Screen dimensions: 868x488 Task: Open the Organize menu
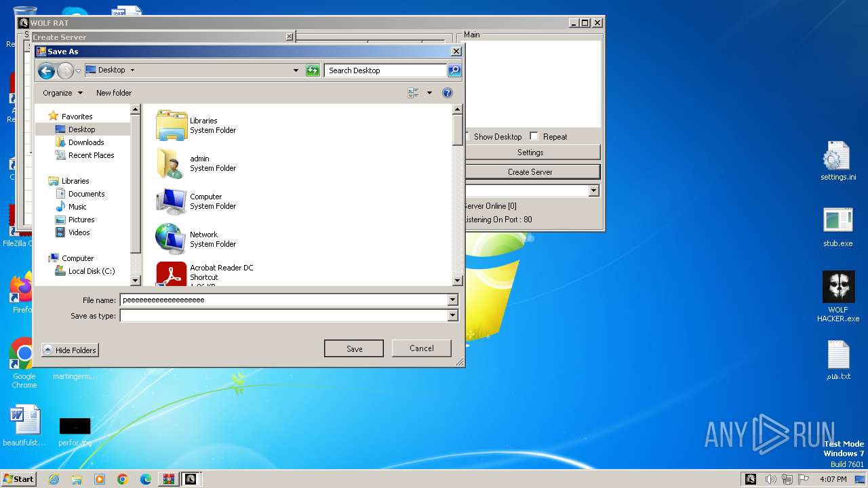point(62,93)
